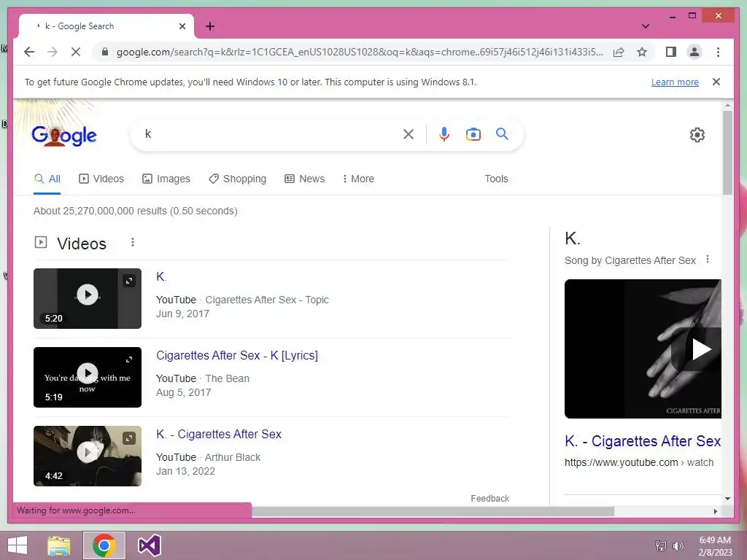Viewport: 747px width, 560px height.
Task: Click the 'The Bean' channel name
Action: 228,378
